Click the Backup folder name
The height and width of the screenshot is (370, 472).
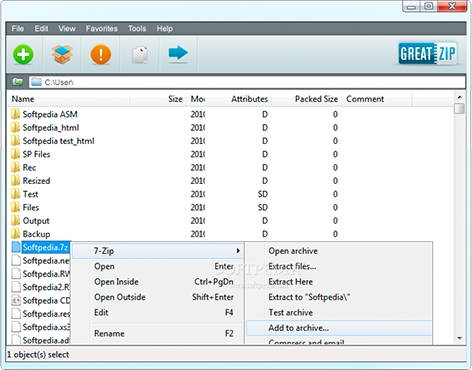(x=36, y=234)
